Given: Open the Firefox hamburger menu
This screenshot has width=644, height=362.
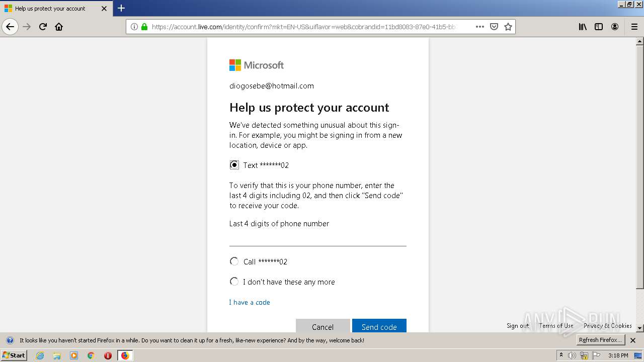Looking at the screenshot, I should pyautogui.click(x=634, y=27).
